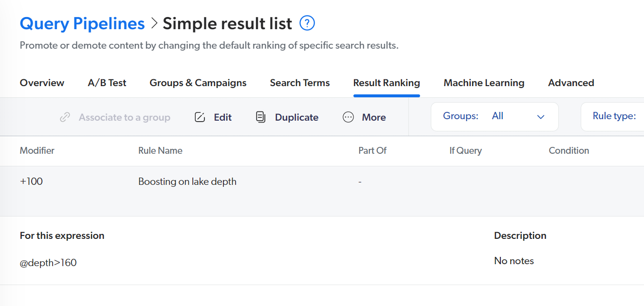Sort by the Modifier column header
The image size is (644, 306).
[37, 150]
